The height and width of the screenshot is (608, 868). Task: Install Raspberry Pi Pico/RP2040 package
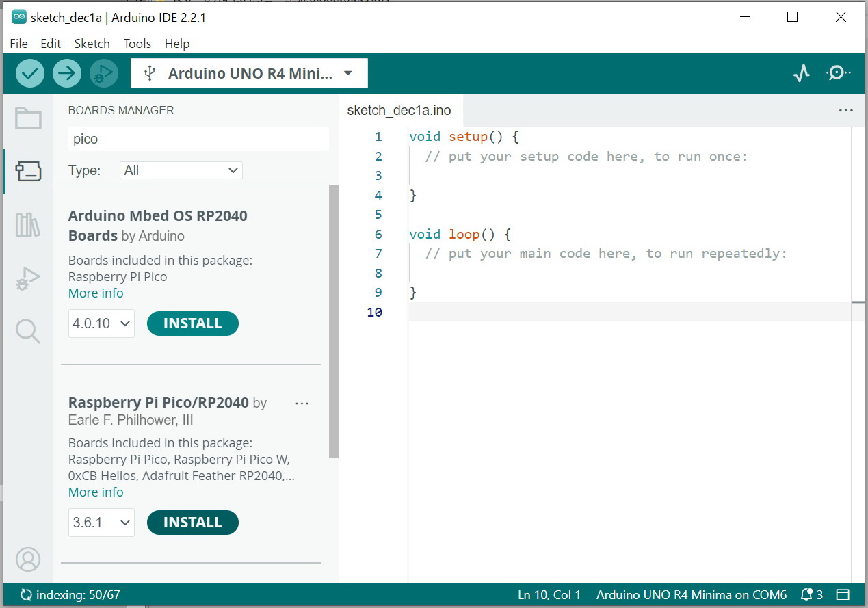pyautogui.click(x=193, y=523)
